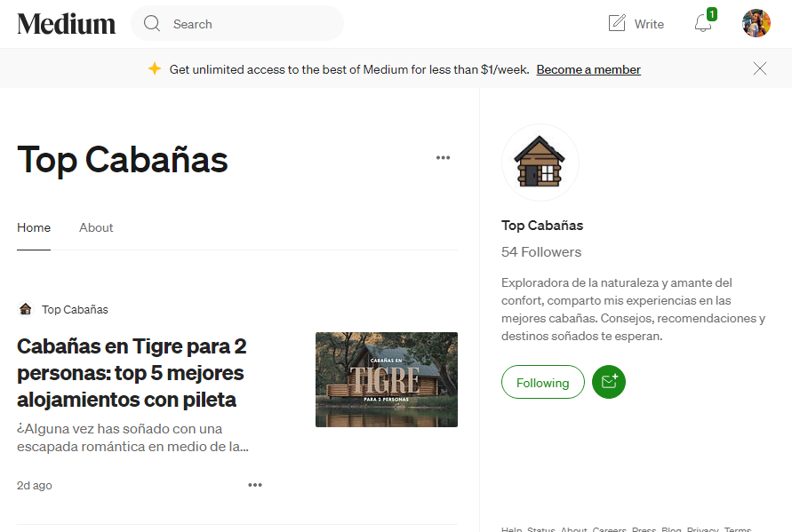Switch to the Home tab
The height and width of the screenshot is (532, 792).
[x=34, y=227]
